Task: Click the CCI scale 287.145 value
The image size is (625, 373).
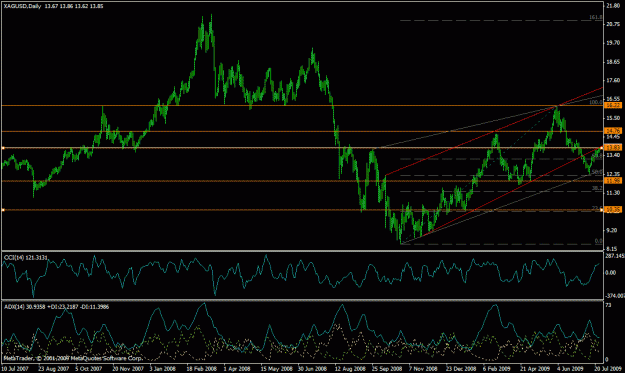Action: [615, 256]
